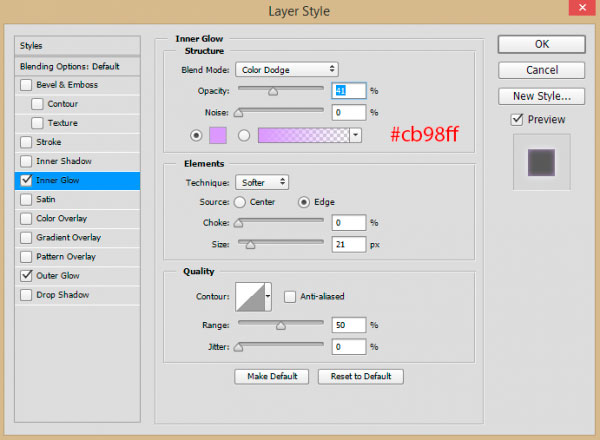Open the Blend Mode dropdown

point(287,70)
